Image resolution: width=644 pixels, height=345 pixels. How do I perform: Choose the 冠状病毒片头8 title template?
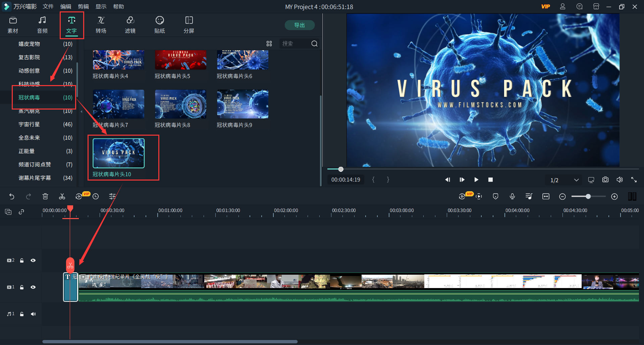(x=180, y=104)
